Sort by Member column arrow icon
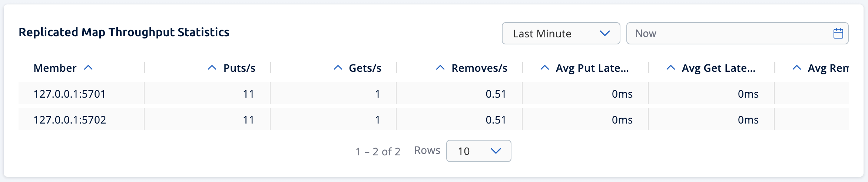 88,68
